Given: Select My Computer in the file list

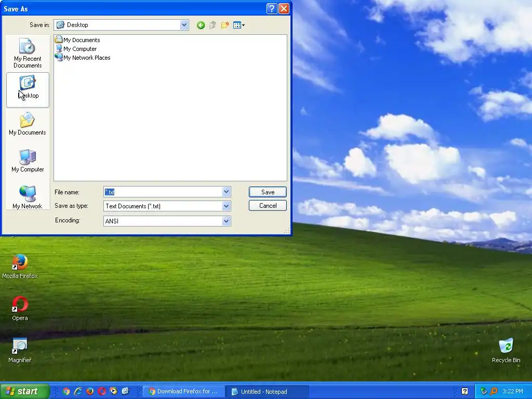Looking at the screenshot, I should (76, 49).
